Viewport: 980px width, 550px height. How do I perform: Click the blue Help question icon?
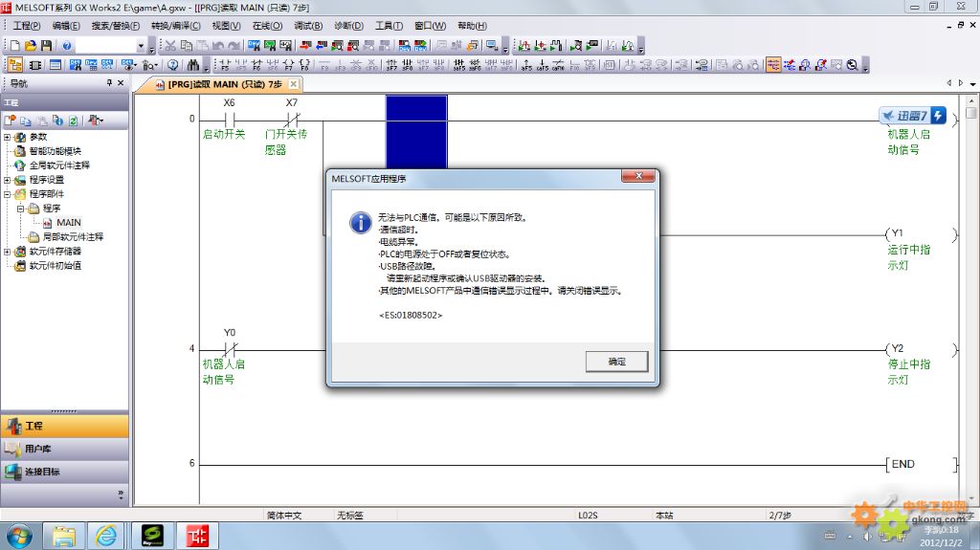[x=67, y=46]
